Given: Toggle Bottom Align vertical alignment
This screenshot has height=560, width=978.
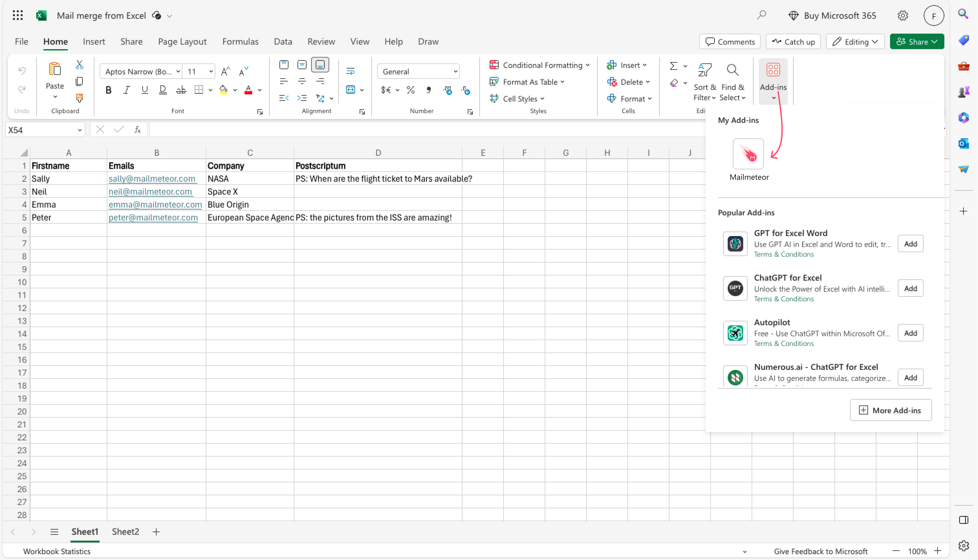Looking at the screenshot, I should 320,65.
